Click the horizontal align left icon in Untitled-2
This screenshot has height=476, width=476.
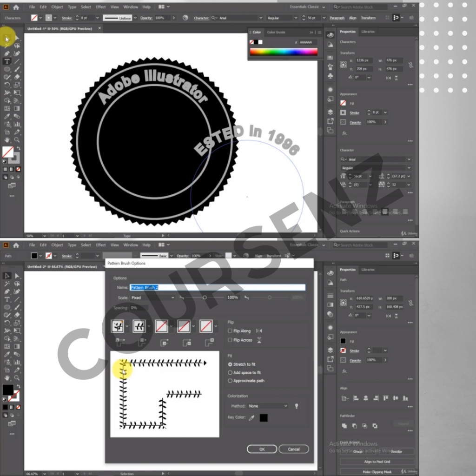356,398
